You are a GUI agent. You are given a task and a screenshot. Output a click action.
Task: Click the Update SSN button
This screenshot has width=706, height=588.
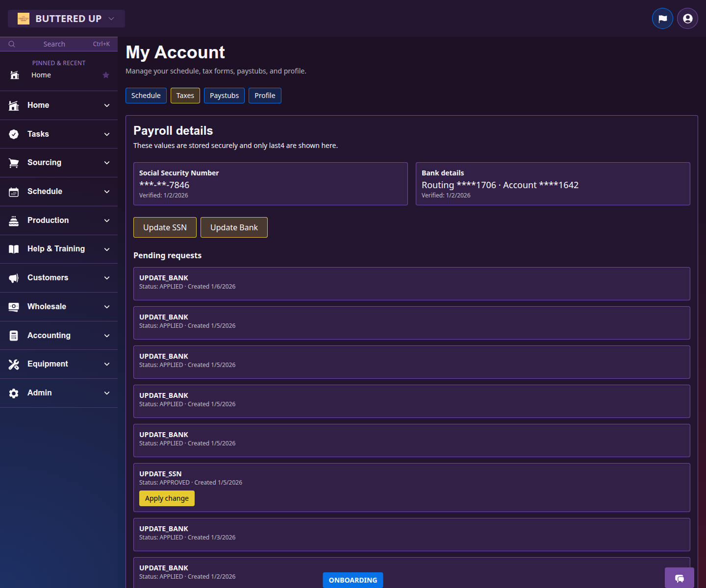[165, 227]
